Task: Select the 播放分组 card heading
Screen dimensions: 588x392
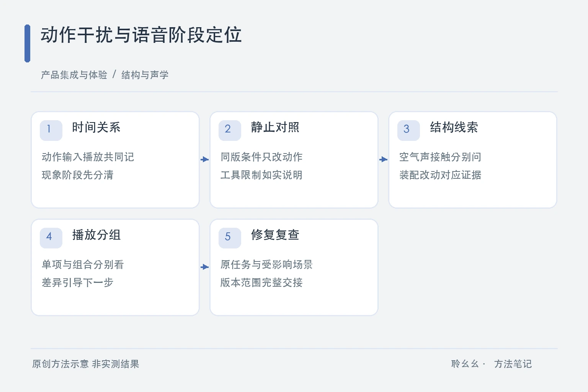Action: pyautogui.click(x=96, y=235)
